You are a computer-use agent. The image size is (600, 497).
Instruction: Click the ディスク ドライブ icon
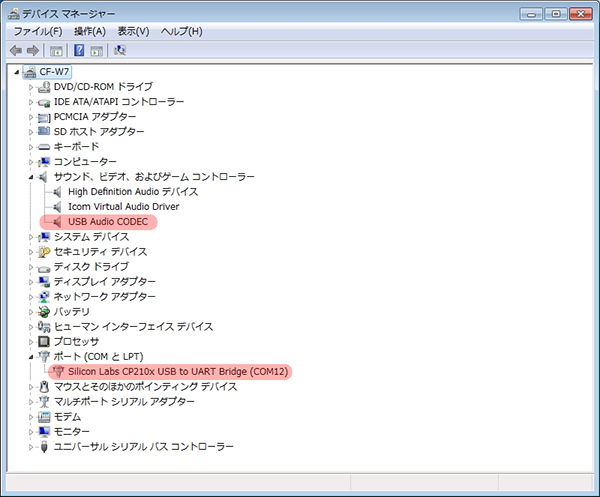pyautogui.click(x=44, y=267)
